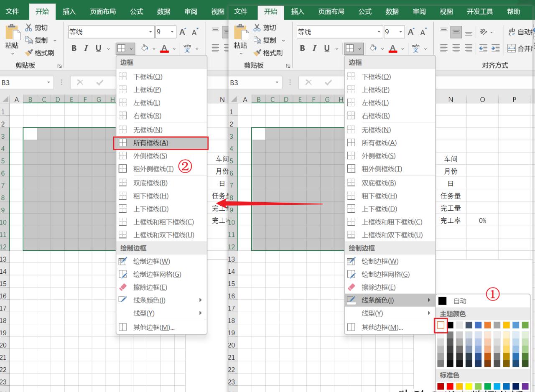Decrease font size in left window
535x392 pixels.
(195, 32)
